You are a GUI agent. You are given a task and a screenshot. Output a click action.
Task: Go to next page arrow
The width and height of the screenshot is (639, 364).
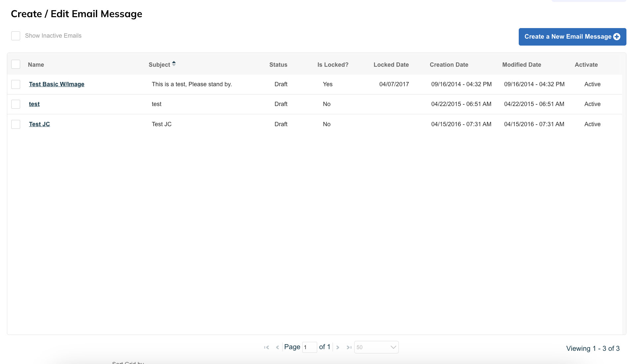[x=338, y=347]
